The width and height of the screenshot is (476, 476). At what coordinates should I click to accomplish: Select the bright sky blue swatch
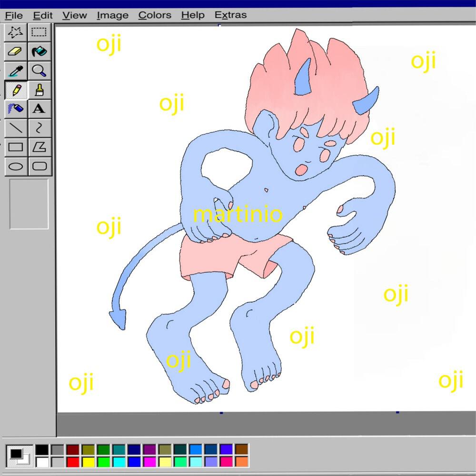click(196, 450)
